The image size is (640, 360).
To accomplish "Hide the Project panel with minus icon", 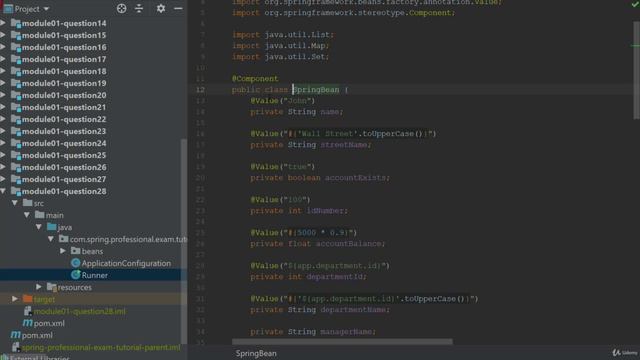I will point(178,8).
